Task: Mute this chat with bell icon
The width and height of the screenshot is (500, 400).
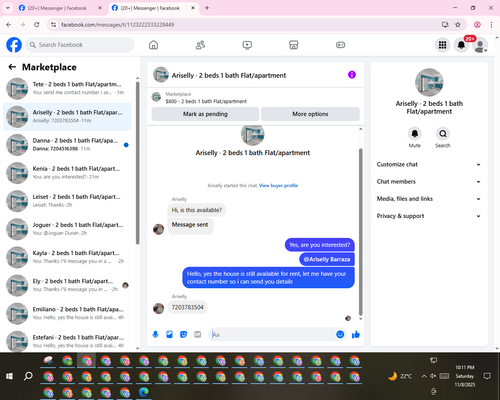Action: coord(415,134)
